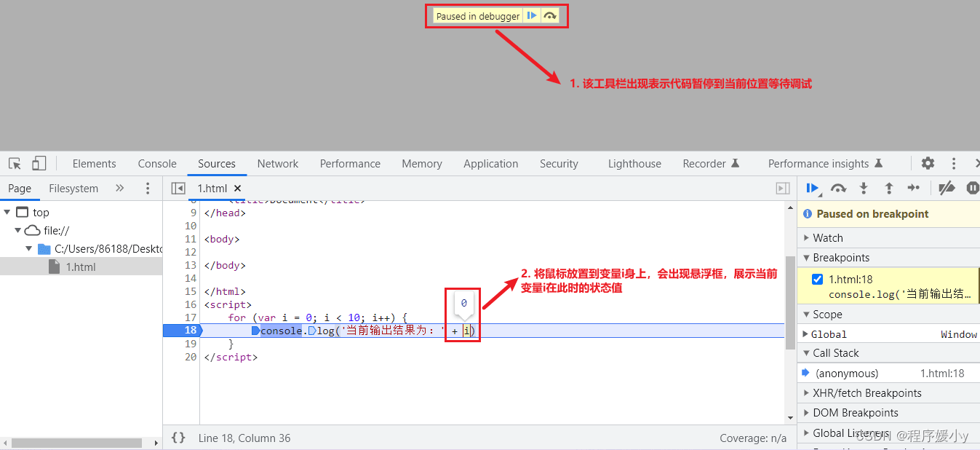This screenshot has height=450, width=980.
Task: Close the 1.html editor tab
Action: point(237,188)
